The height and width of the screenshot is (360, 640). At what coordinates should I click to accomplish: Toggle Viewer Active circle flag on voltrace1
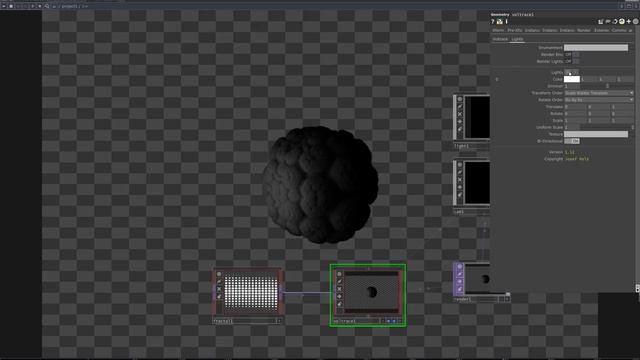tap(339, 274)
